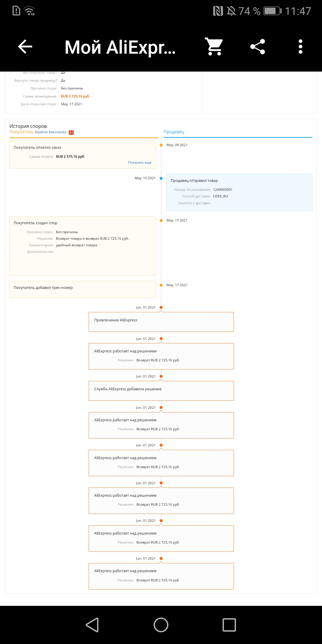Tap the back arrow in header
The height and width of the screenshot is (644, 322).
click(25, 47)
